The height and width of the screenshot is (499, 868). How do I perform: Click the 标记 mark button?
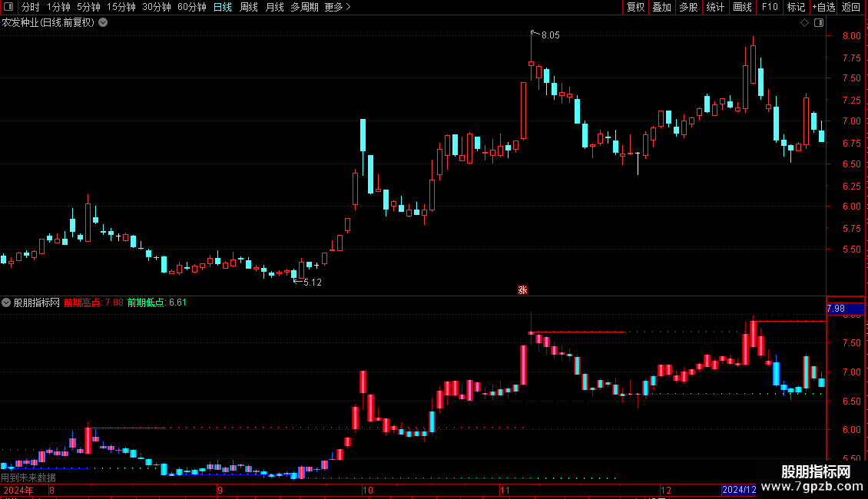point(796,7)
